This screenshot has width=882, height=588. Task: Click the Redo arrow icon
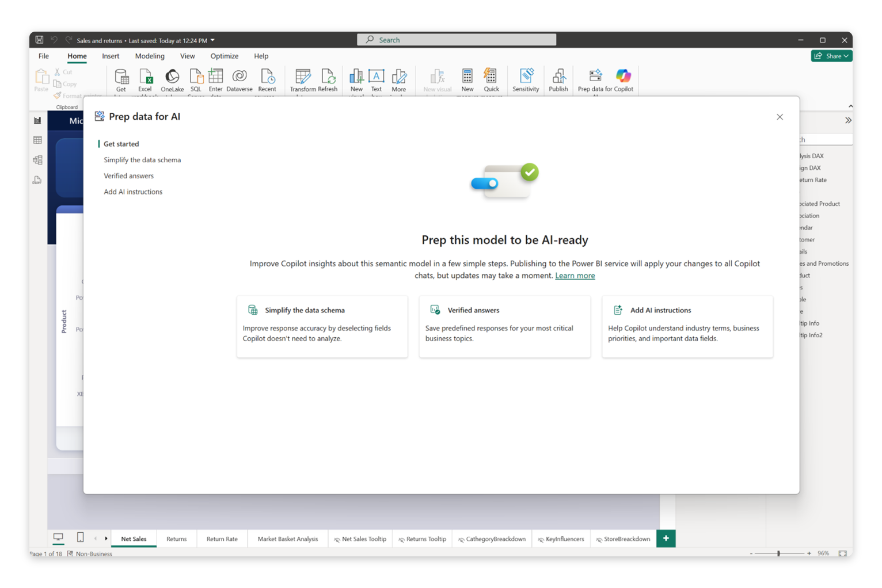69,40
